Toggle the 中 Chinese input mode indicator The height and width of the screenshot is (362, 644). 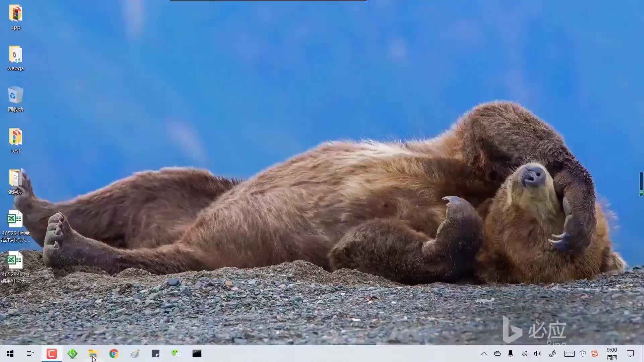point(583,354)
